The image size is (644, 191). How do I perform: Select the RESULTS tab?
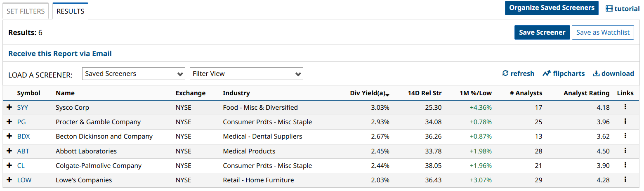click(70, 11)
